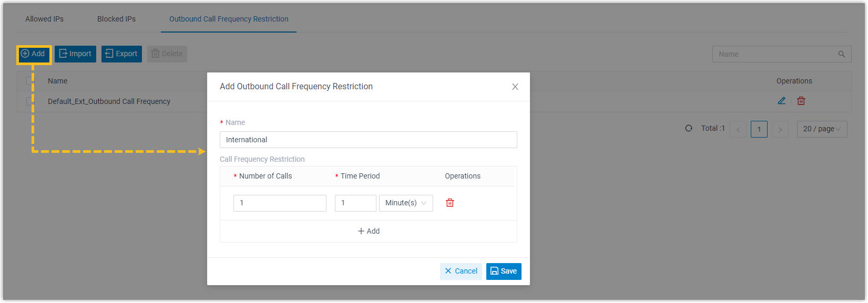The width and height of the screenshot is (868, 303).
Task: Focus the Time Period number input
Action: 355,203
